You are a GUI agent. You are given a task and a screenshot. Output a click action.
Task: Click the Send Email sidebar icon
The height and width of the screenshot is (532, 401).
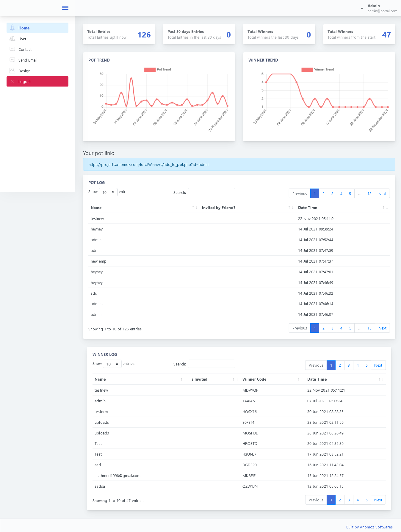tap(12, 60)
